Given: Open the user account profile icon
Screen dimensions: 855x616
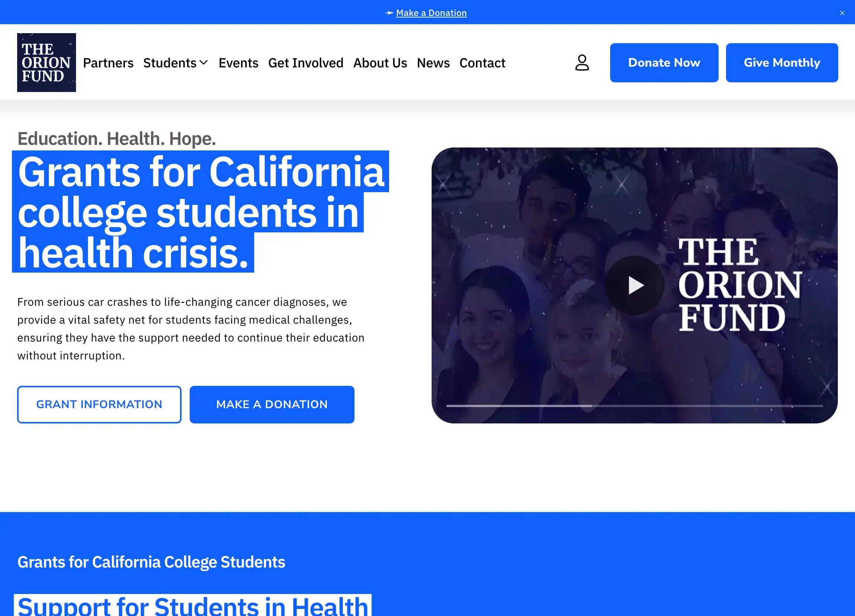Looking at the screenshot, I should tap(582, 63).
